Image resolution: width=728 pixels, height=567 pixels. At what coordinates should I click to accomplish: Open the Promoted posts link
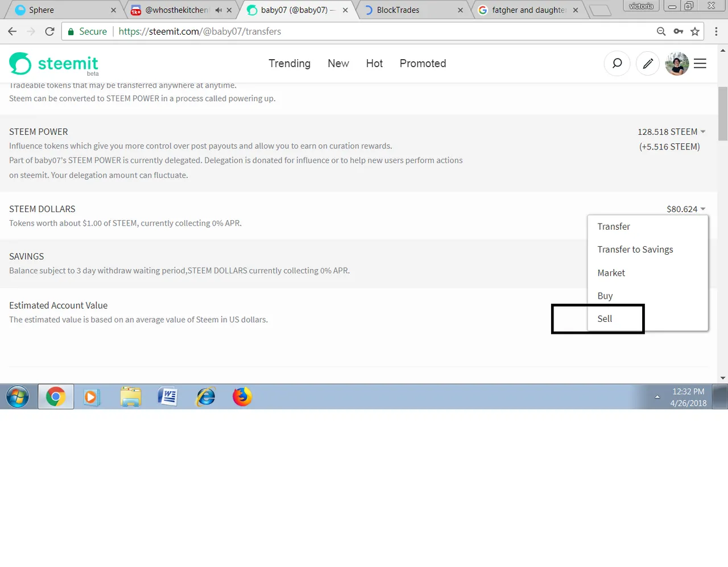(x=423, y=63)
